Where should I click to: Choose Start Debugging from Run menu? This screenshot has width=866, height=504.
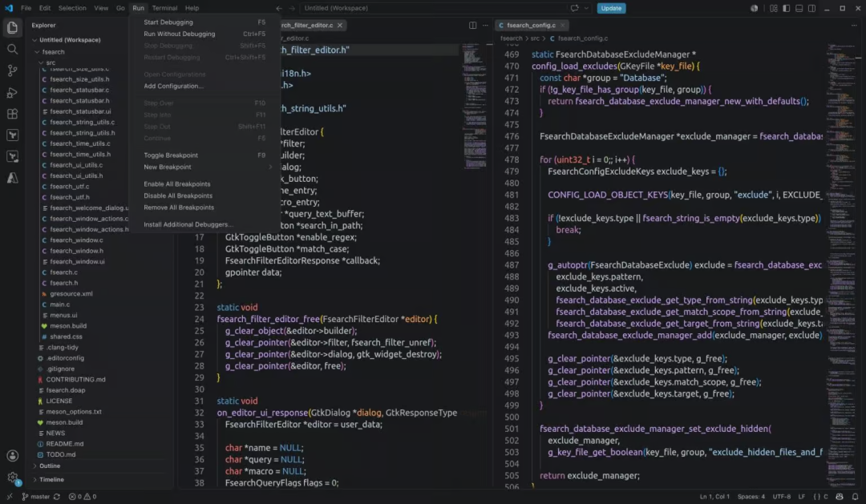pyautogui.click(x=204, y=22)
